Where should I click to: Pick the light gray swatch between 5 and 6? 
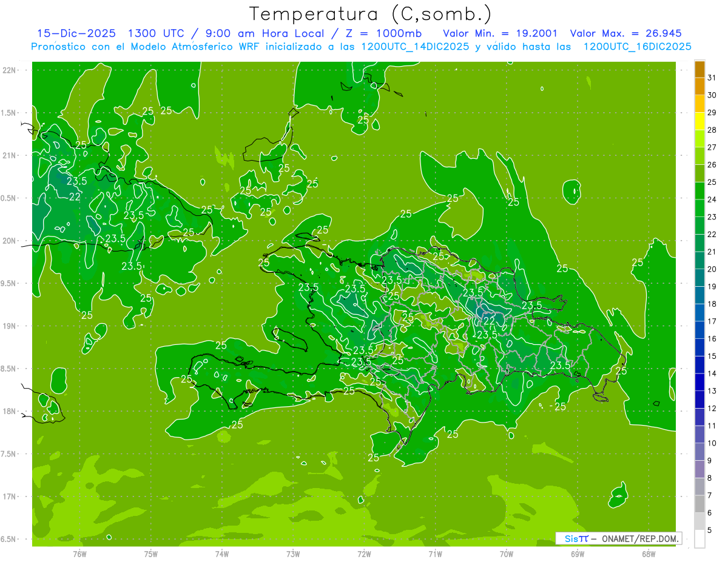[699, 521]
